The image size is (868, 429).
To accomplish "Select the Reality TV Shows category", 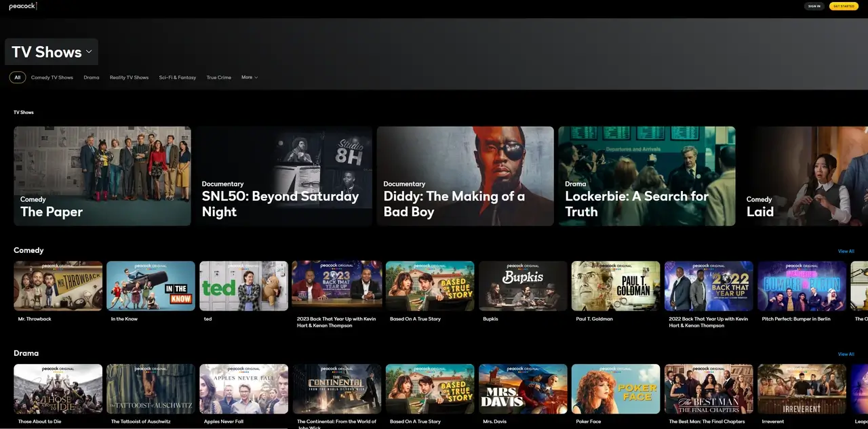I will tap(129, 77).
